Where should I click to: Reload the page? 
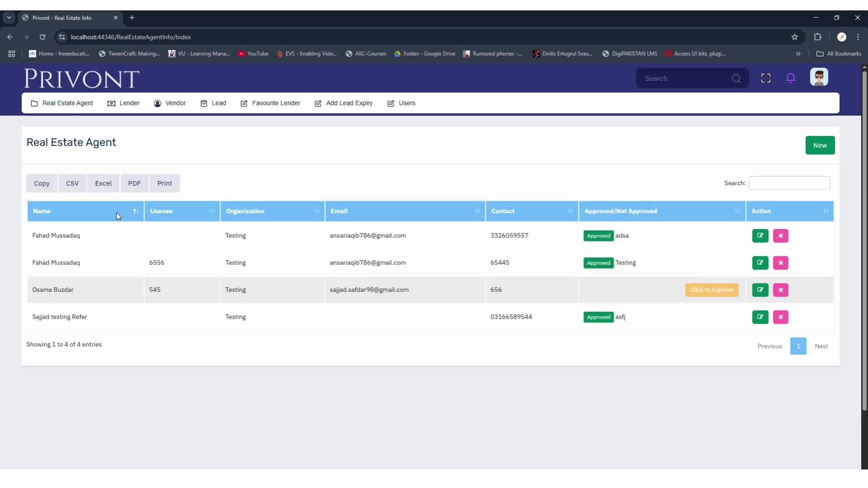click(42, 37)
